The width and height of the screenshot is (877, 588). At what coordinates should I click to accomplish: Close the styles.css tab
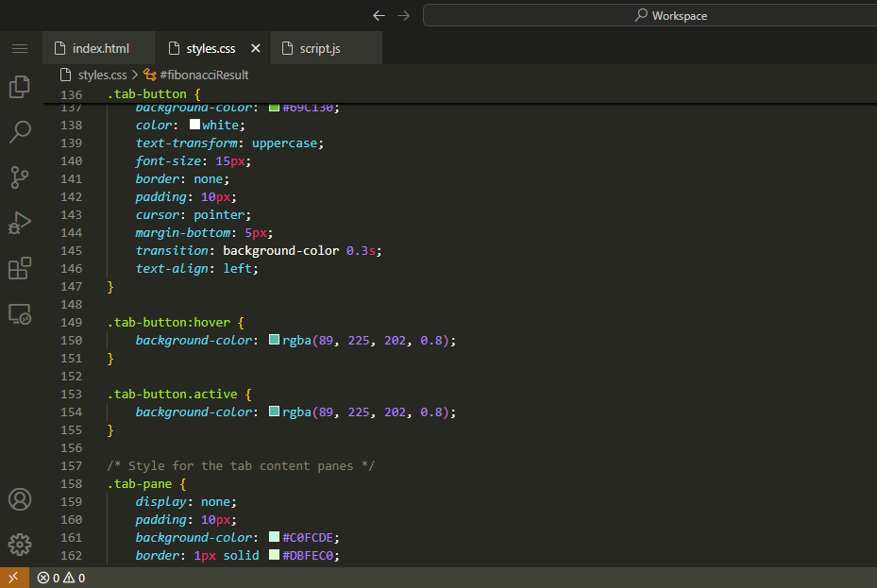point(255,48)
